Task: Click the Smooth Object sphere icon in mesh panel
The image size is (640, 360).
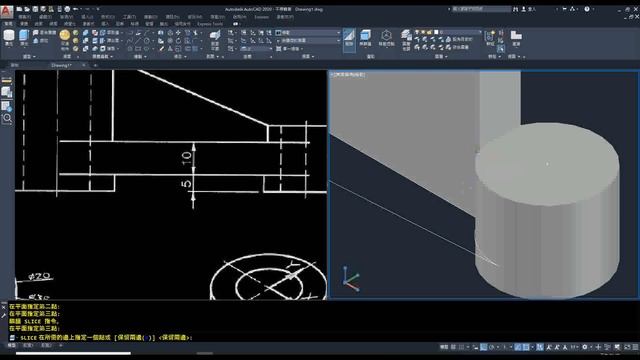Action: point(64,35)
